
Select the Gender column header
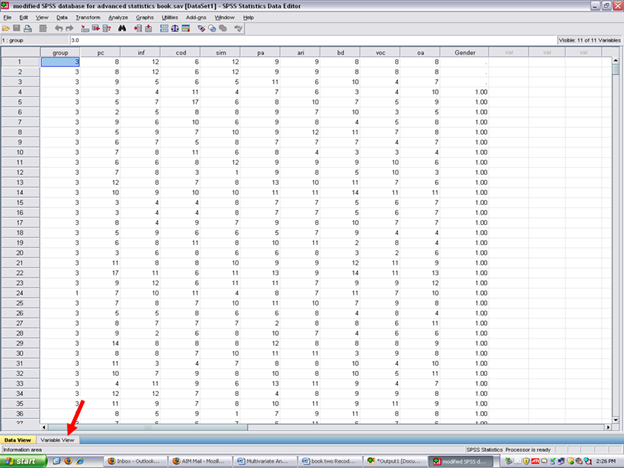coord(464,51)
